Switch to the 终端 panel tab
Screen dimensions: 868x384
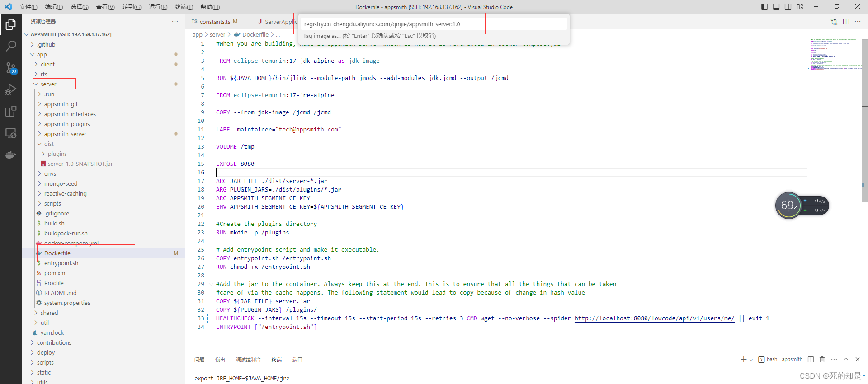pos(277,360)
